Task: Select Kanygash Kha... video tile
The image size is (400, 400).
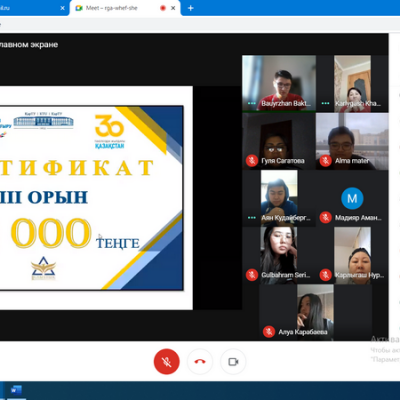Action: point(352,84)
